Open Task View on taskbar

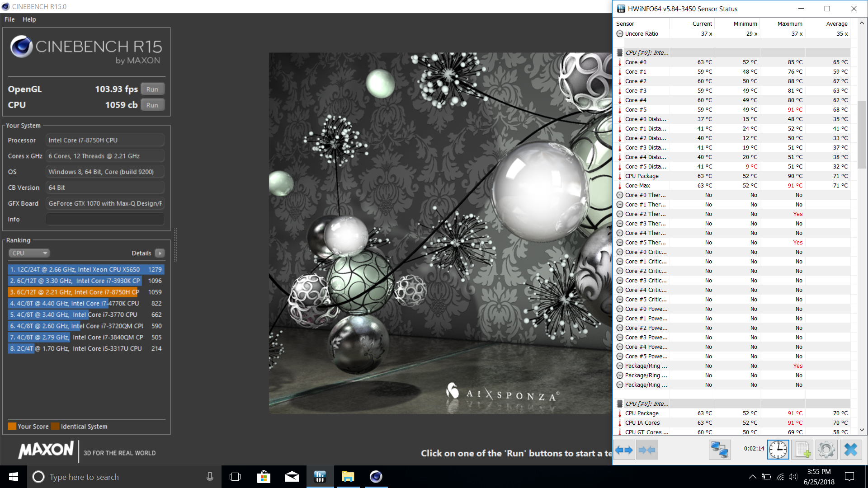point(235,477)
